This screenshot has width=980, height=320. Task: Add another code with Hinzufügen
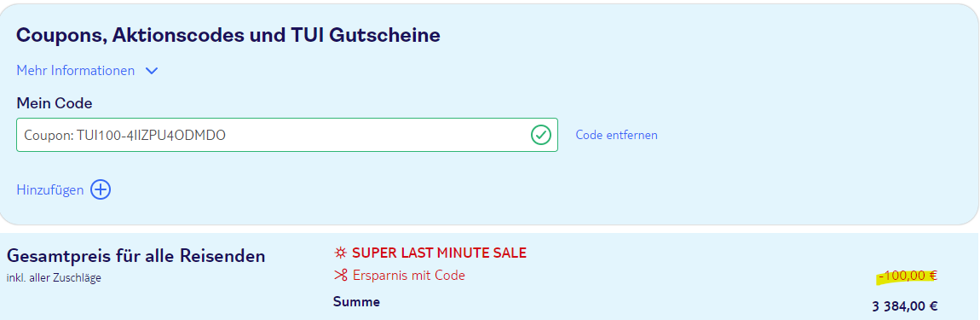[50, 189]
